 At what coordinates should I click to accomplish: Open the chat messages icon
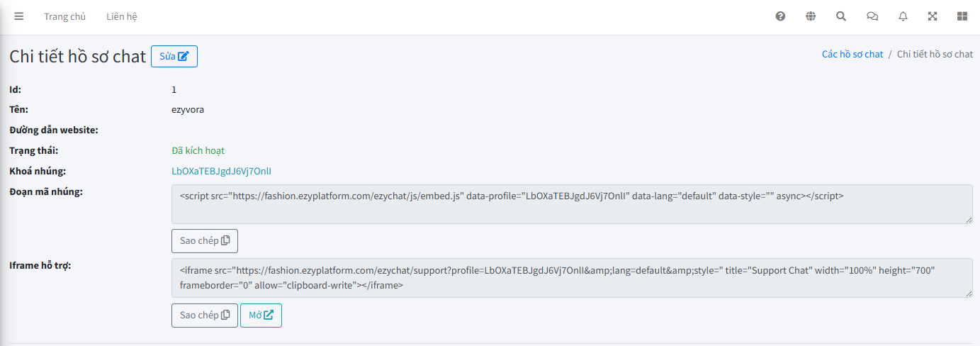[x=872, y=16]
